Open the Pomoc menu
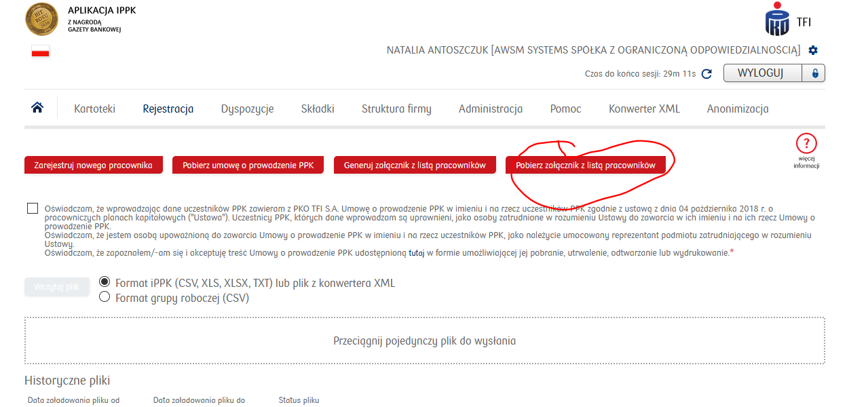868x407 pixels. tap(565, 109)
